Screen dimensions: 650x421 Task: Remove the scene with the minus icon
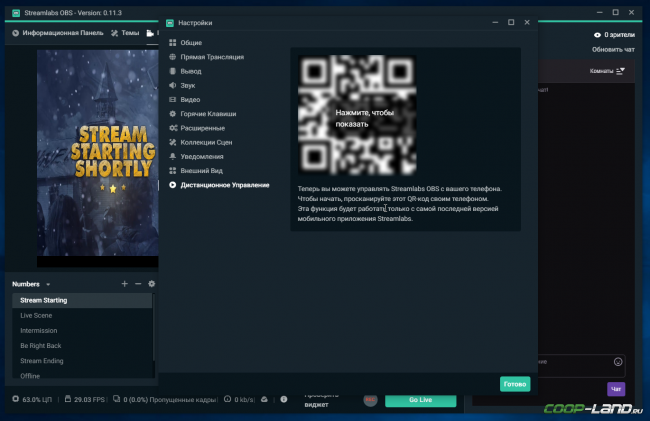click(138, 283)
